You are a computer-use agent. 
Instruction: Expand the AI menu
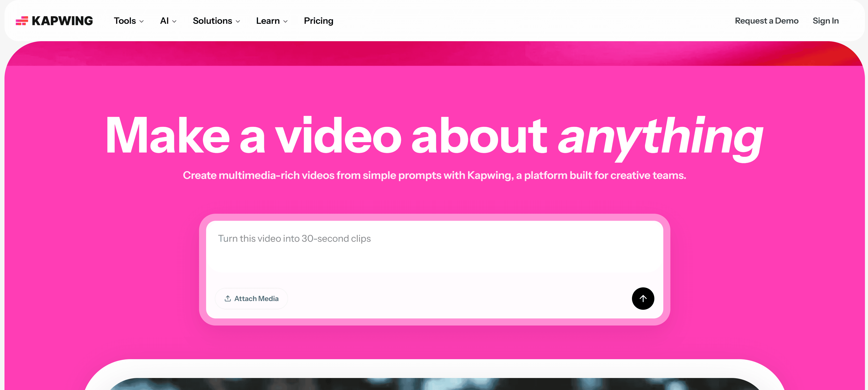click(168, 21)
